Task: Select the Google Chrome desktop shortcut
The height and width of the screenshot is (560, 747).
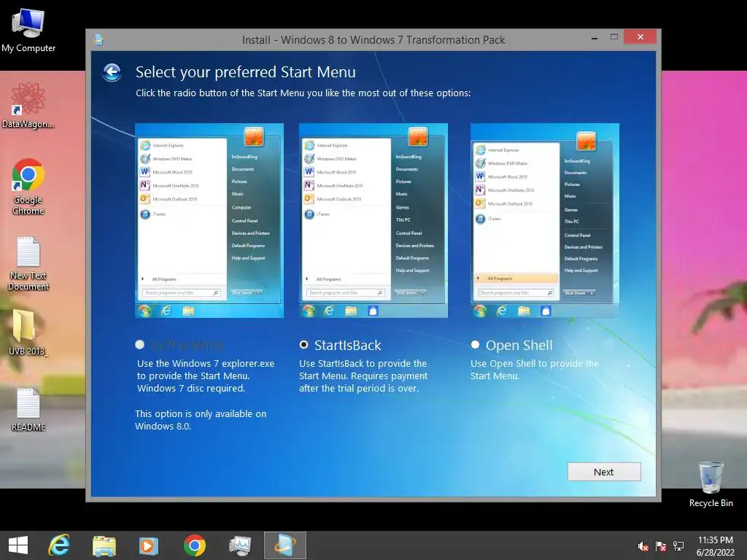Action: click(28, 186)
